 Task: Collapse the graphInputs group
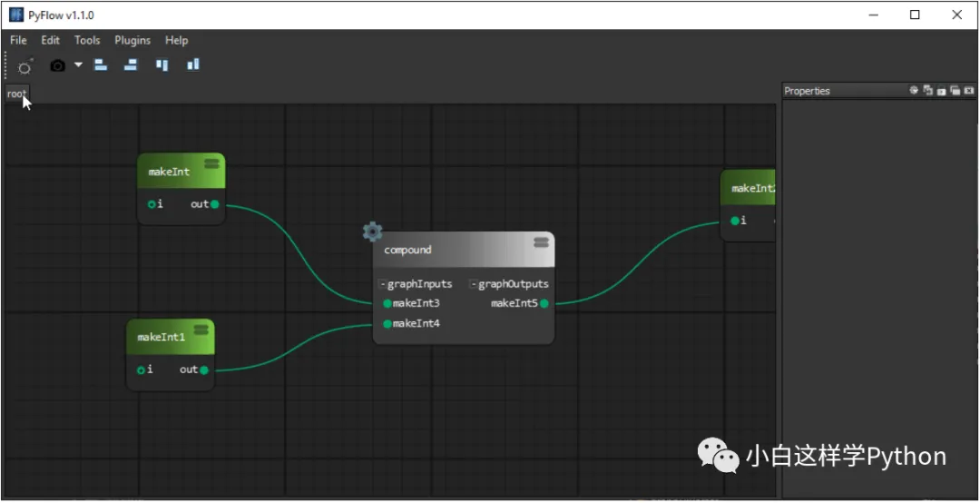click(x=383, y=285)
